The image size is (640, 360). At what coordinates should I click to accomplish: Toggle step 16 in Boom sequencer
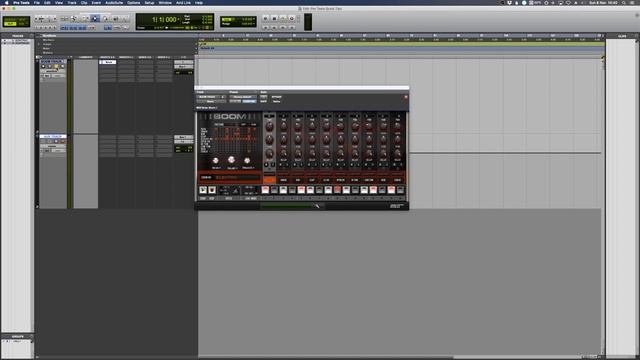[x=400, y=190]
